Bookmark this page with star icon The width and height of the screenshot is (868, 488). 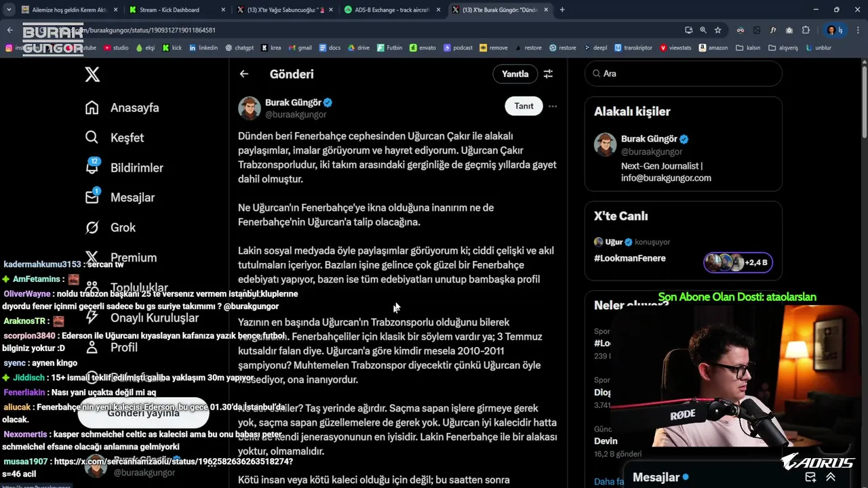717,30
